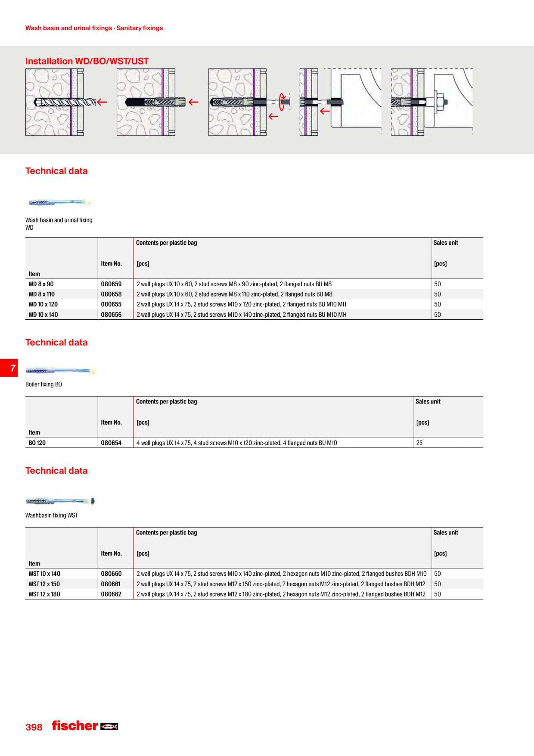Click item cell 'BO 120'
The height and width of the screenshot is (756, 534).
coord(37,443)
